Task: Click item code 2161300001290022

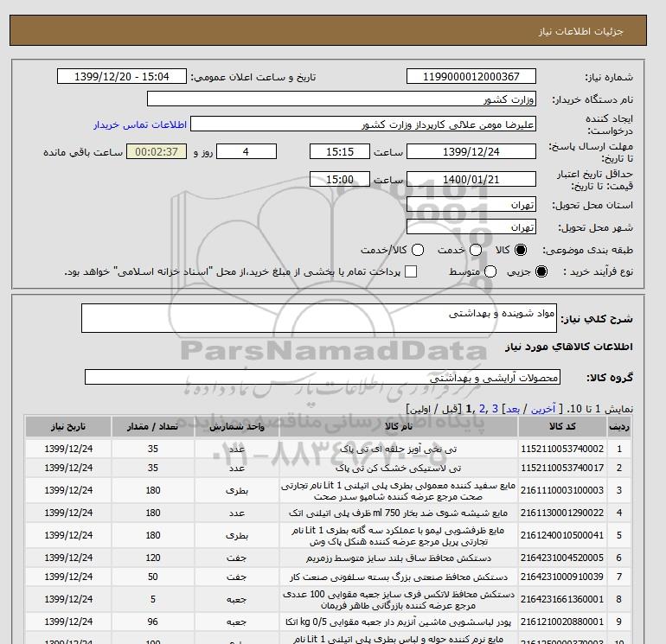Action: pos(562,513)
